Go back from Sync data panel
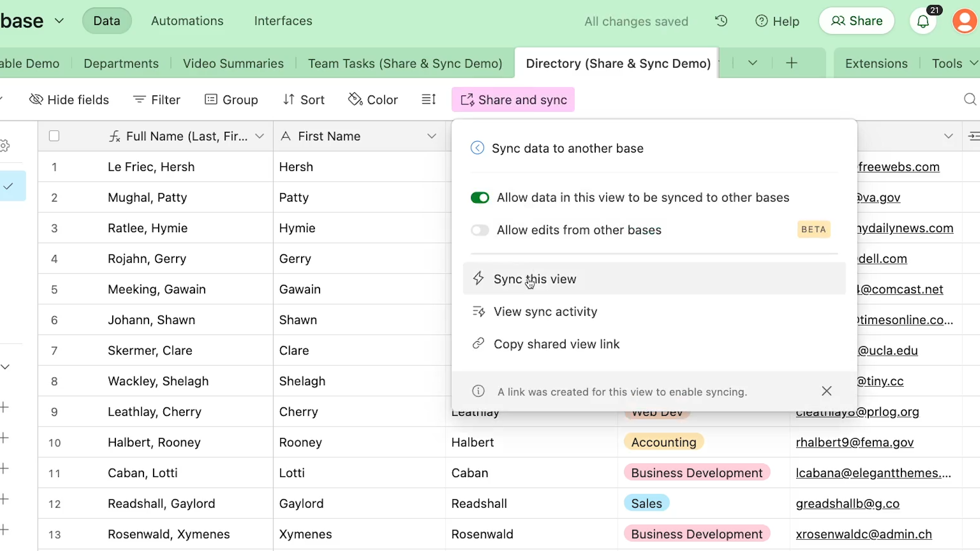The height and width of the screenshot is (551, 980). (477, 148)
